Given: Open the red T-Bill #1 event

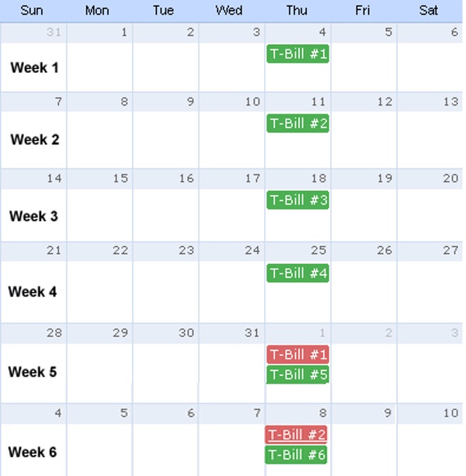Looking at the screenshot, I should [x=297, y=355].
